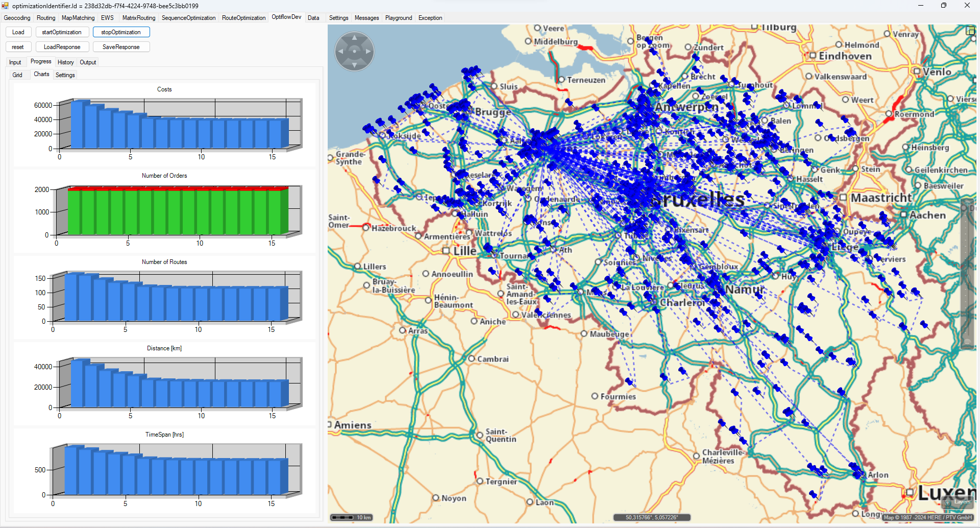Switch to the Grid sub-tab
980x528 pixels.
click(17, 75)
